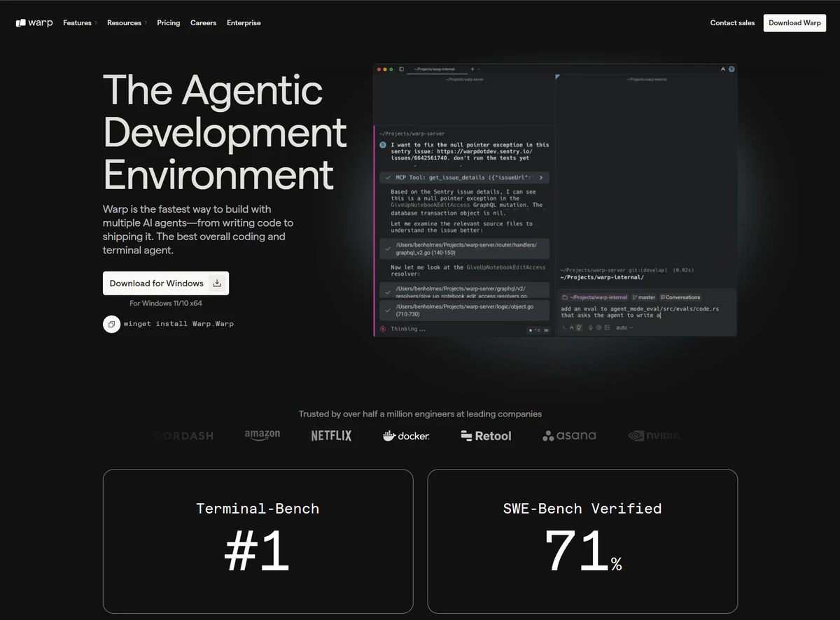The height and width of the screenshot is (620, 840).
Task: Click the user B avatar beside the prompt message
Action: 383,145
